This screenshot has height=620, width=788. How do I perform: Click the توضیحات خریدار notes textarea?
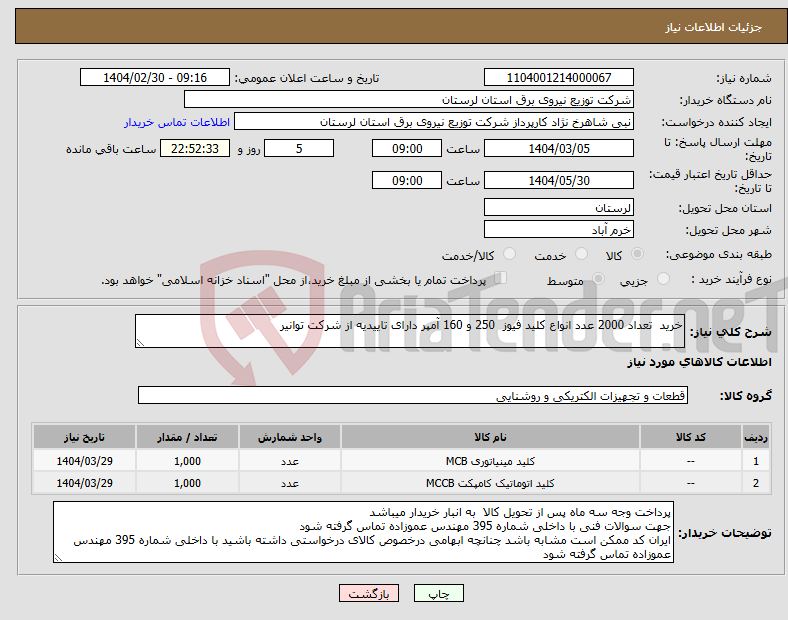click(363, 532)
